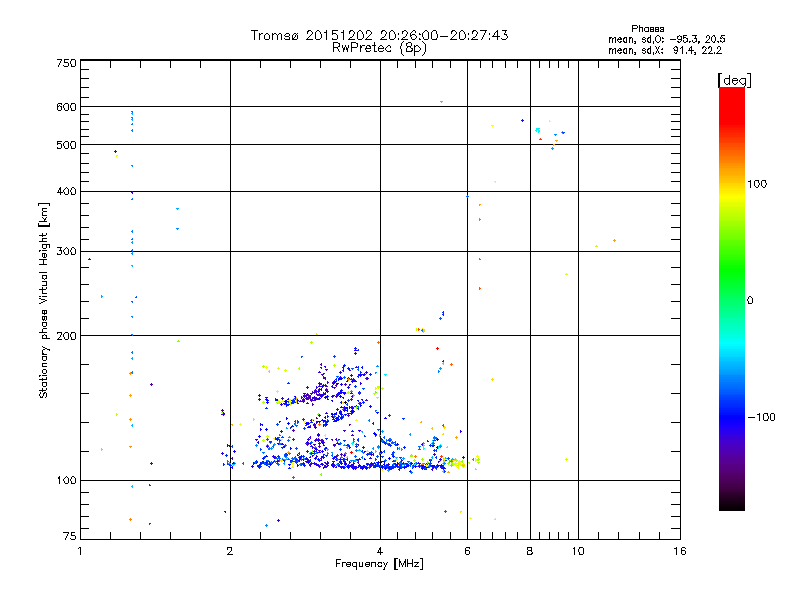Image resolution: width=800 pixels, height=600 pixels.
Task: Click the '1' x-axis tick label
Action: (80, 551)
